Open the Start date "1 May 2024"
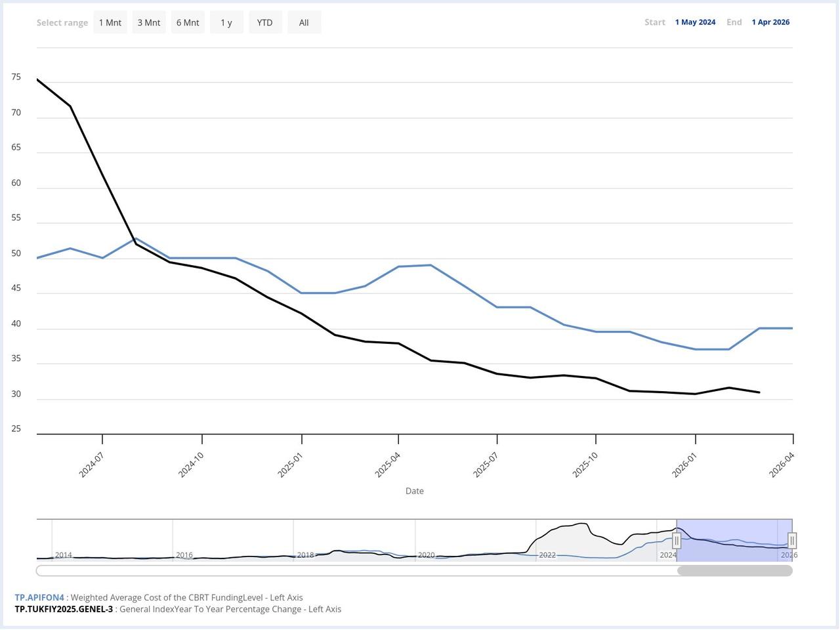The height and width of the screenshot is (630, 840). pyautogui.click(x=695, y=22)
